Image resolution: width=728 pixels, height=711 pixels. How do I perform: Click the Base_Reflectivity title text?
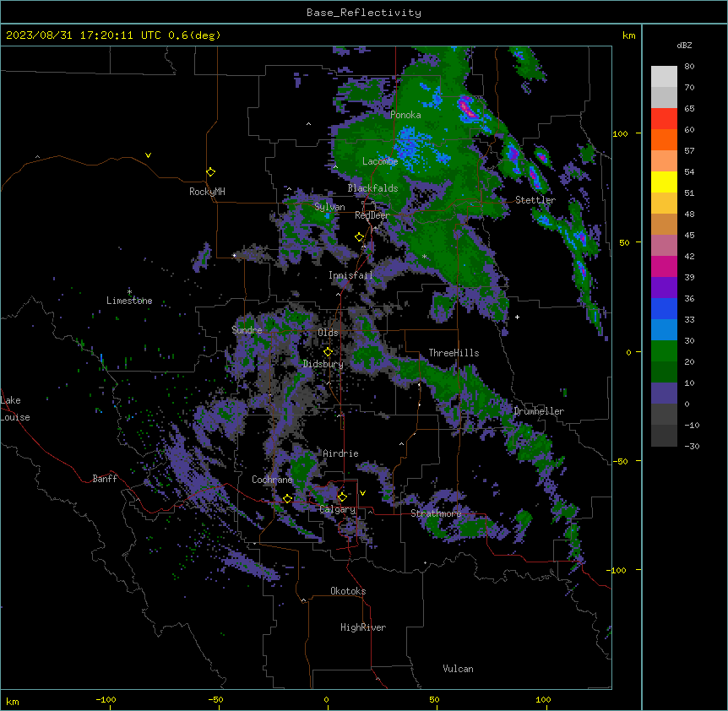[x=364, y=13]
